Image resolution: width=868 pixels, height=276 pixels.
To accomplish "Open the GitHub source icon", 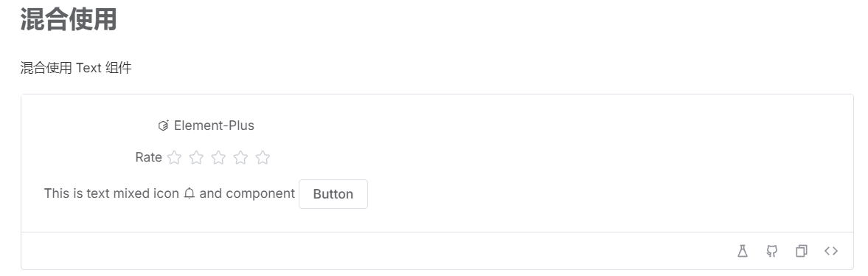I will (771, 251).
